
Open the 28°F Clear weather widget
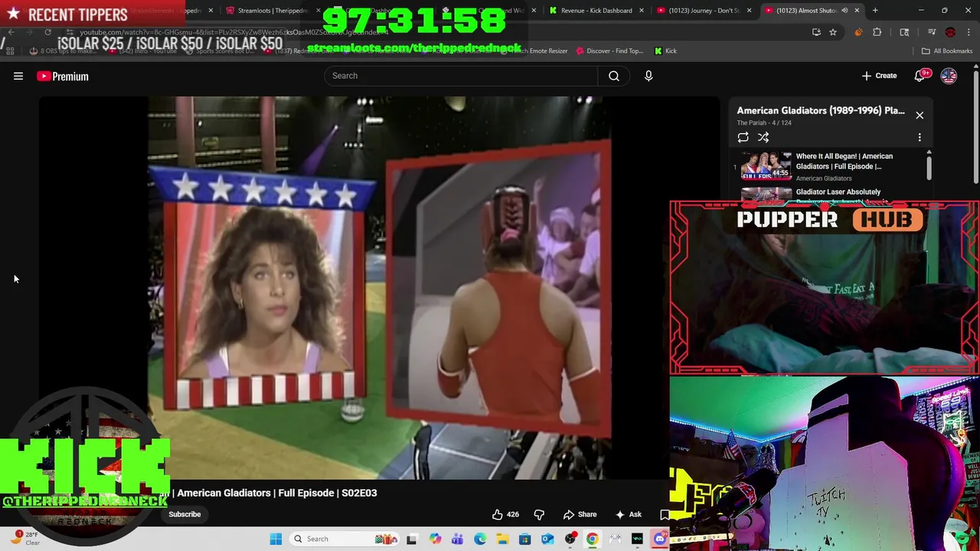(x=26, y=538)
